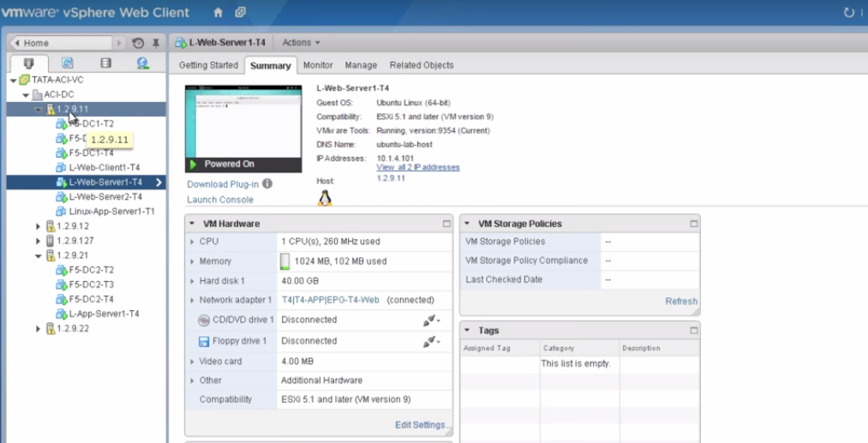Switch to Storage inventory tab
The width and height of the screenshot is (868, 443).
tap(105, 63)
